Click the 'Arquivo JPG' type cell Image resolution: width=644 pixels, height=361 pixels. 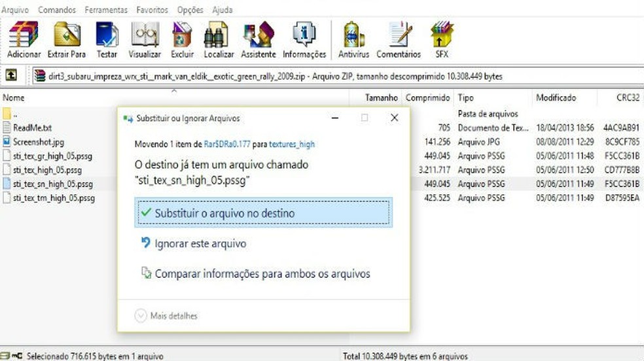click(478, 141)
